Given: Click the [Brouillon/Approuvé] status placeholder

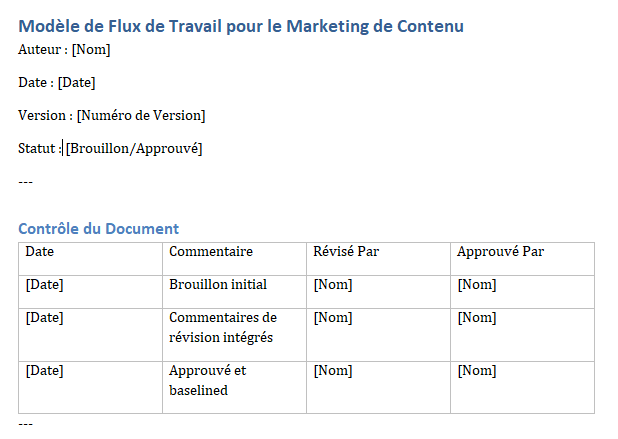Looking at the screenshot, I should (134, 149).
